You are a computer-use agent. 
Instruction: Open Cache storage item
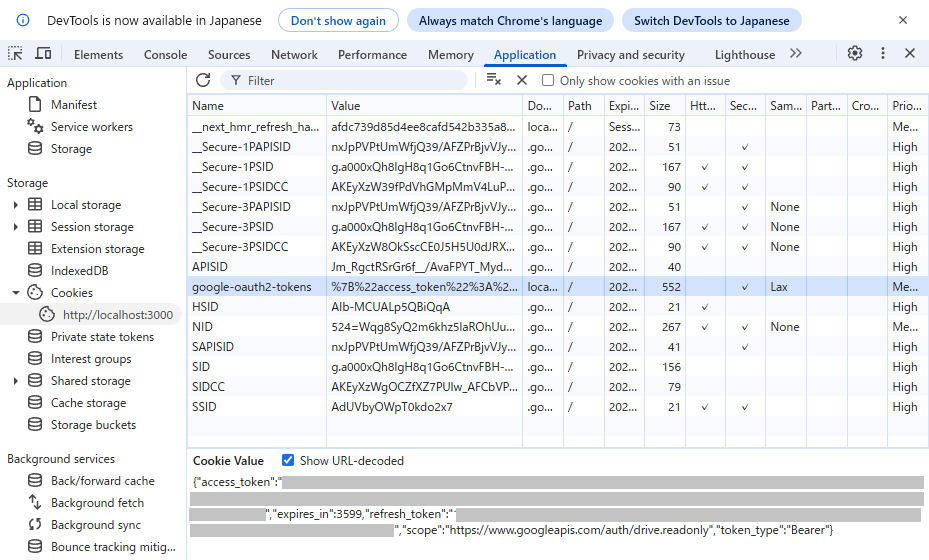pyautogui.click(x=88, y=403)
